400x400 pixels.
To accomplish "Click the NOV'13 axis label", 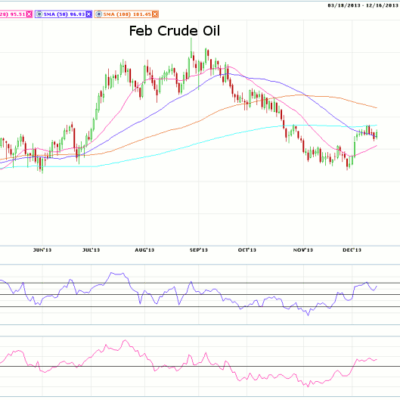I will point(303,250).
